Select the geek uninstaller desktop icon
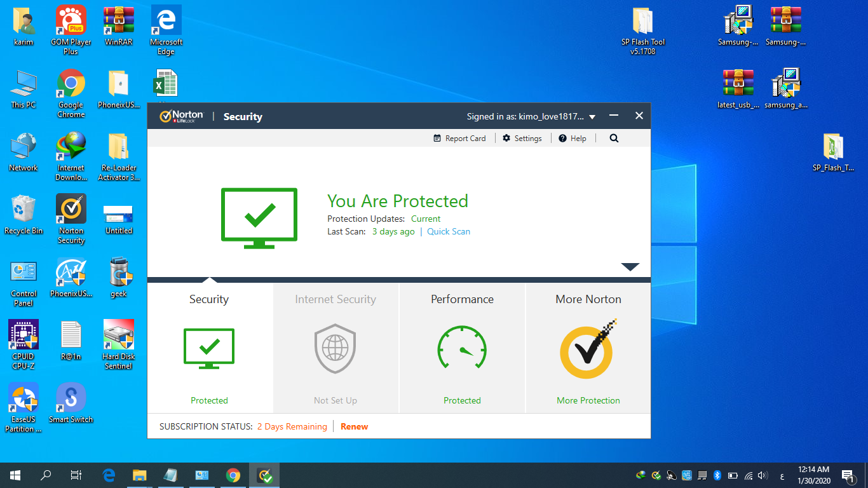Screen dimensions: 868x488 (x=119, y=278)
